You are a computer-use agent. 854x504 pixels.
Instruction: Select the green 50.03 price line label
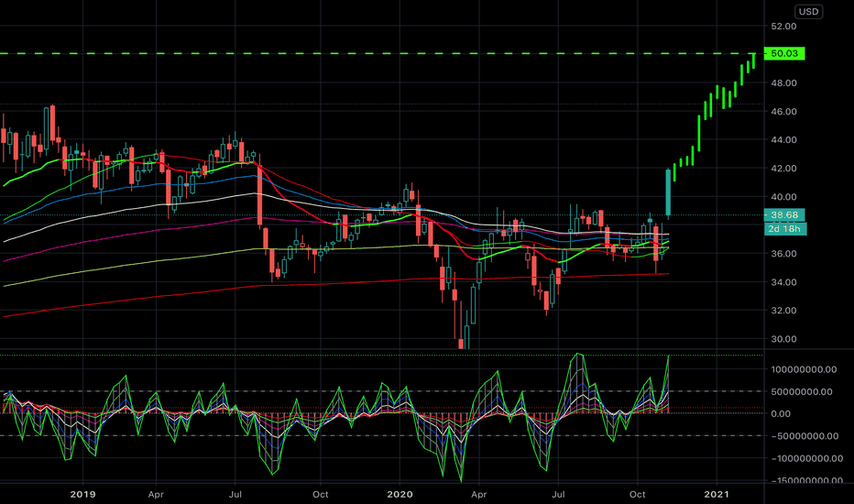[x=784, y=53]
